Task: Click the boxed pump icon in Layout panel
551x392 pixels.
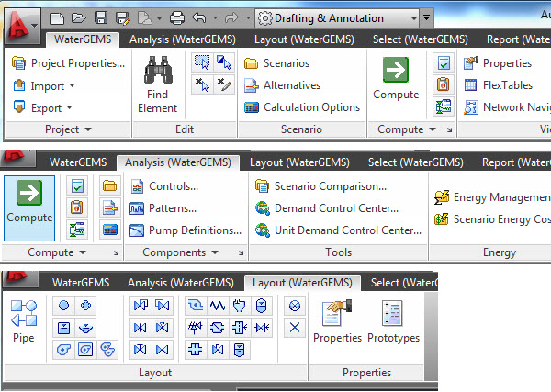Action: coord(85,350)
